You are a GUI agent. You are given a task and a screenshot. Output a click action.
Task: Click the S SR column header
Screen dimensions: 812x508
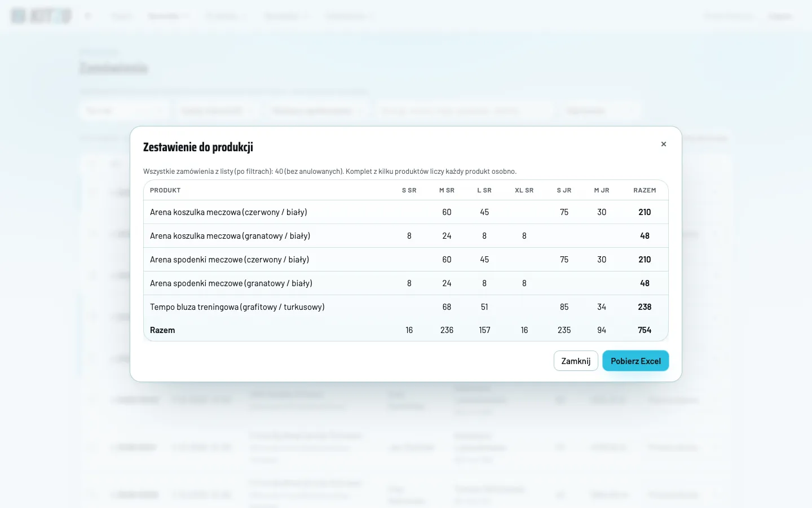(409, 190)
